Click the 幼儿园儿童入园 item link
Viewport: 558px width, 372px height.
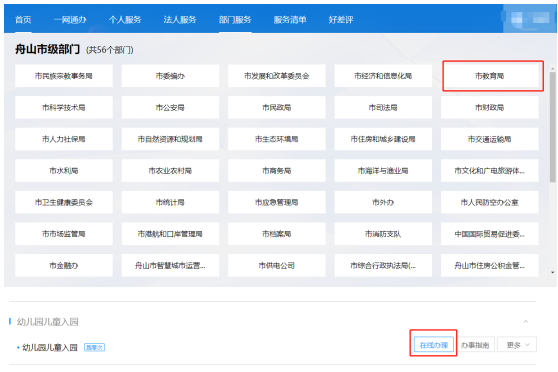[50, 347]
